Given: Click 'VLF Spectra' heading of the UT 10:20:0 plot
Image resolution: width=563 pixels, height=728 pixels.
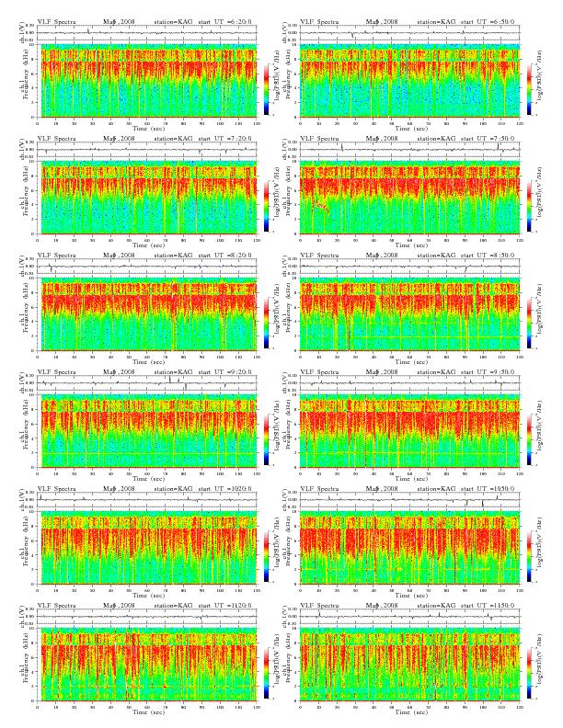Looking at the screenshot, I should [56, 488].
